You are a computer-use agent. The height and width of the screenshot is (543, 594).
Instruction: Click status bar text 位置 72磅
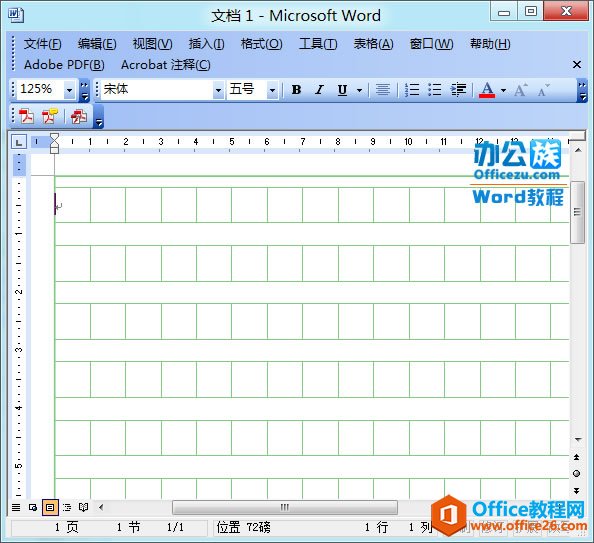point(243,527)
